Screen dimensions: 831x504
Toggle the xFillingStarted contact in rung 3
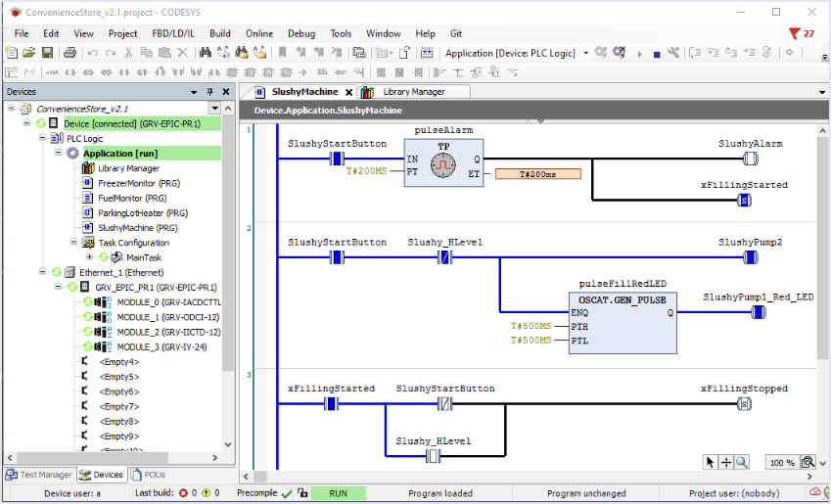pos(331,404)
